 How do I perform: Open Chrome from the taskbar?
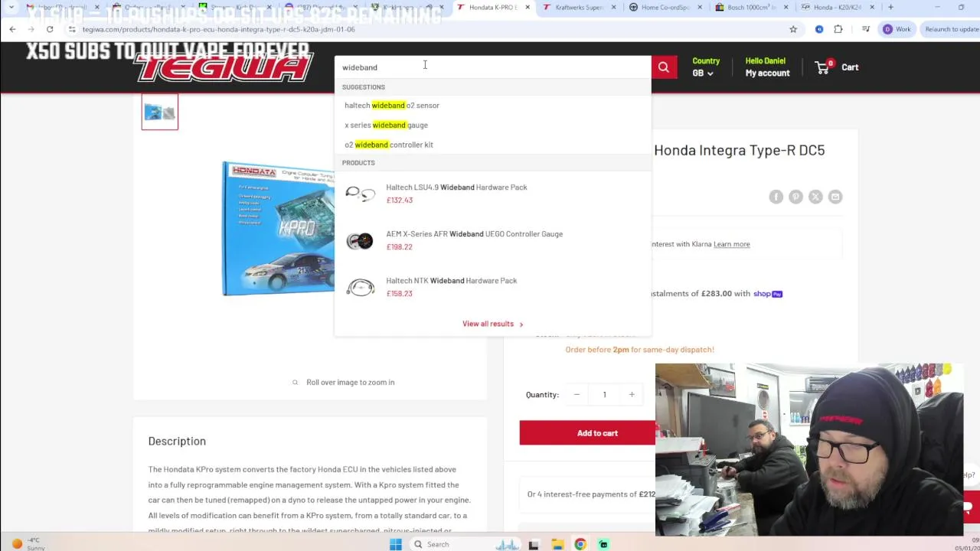coord(580,544)
